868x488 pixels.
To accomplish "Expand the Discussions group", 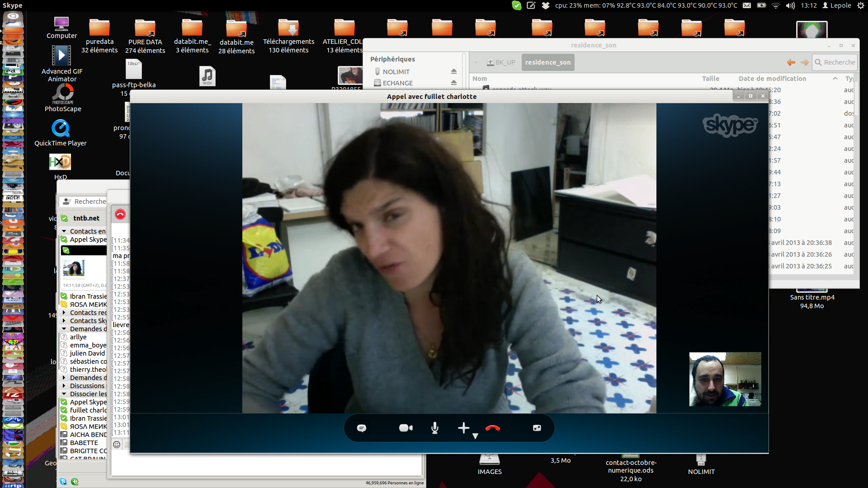I will [64, 386].
